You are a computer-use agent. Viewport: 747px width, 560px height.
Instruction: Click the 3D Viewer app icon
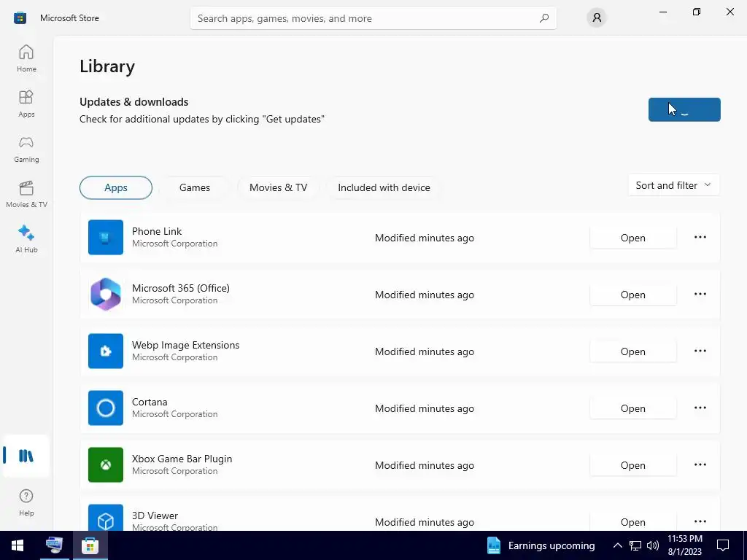pos(106,518)
